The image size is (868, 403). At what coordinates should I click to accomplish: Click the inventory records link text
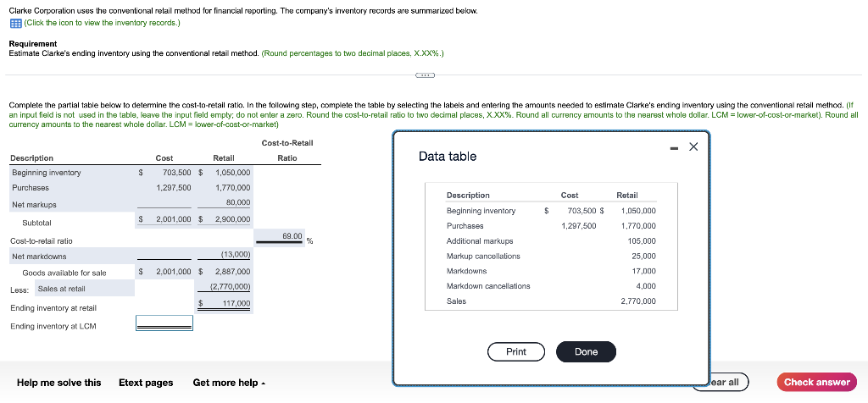coord(102,23)
